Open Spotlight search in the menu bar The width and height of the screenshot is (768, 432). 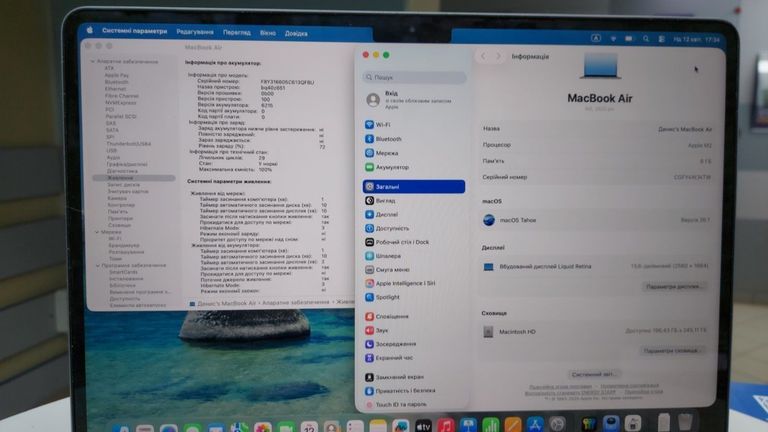coord(646,39)
